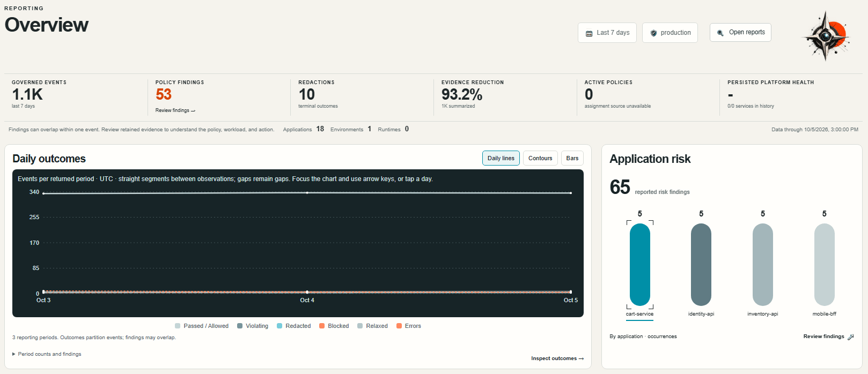Click the shield icon in production filter

click(x=653, y=33)
